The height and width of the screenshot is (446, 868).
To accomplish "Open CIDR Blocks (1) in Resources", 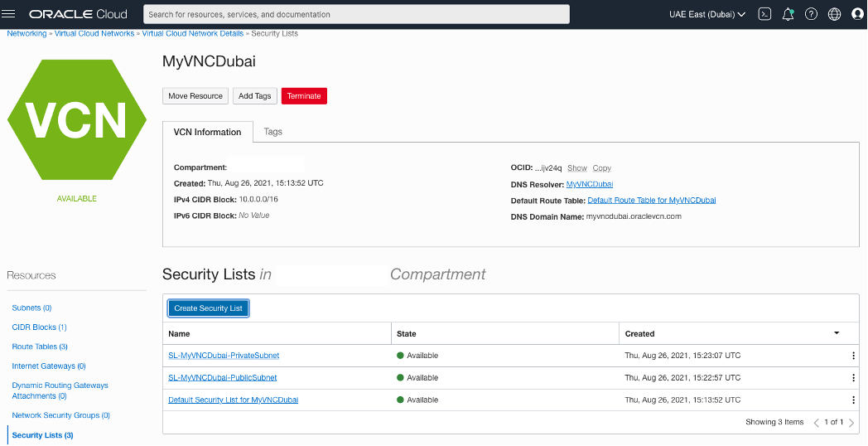I will pos(39,327).
